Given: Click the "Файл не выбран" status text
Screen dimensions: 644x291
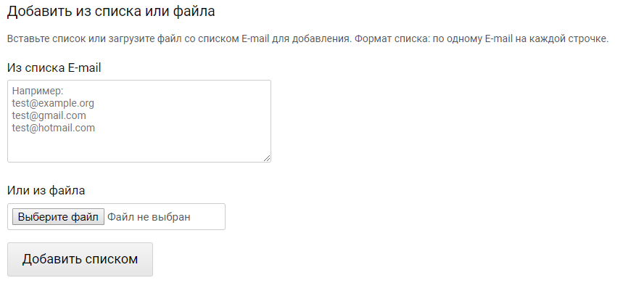Looking at the screenshot, I should [x=149, y=217].
